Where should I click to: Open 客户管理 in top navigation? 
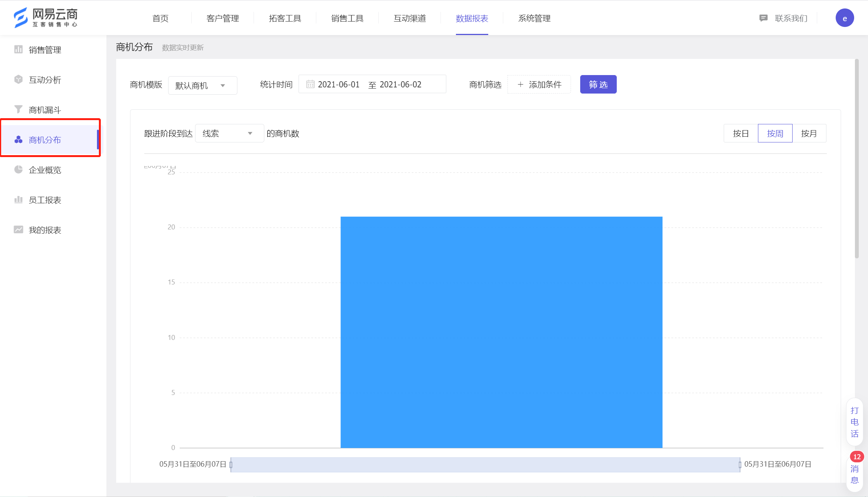coord(222,18)
